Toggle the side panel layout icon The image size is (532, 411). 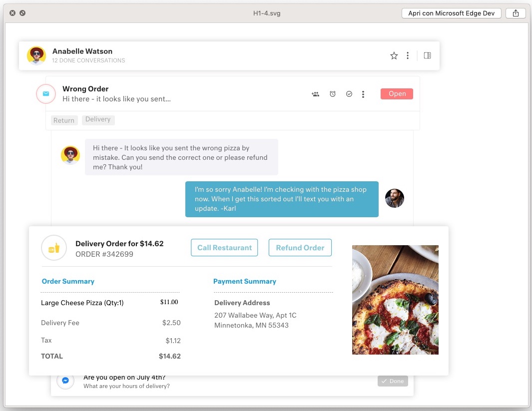pos(427,55)
